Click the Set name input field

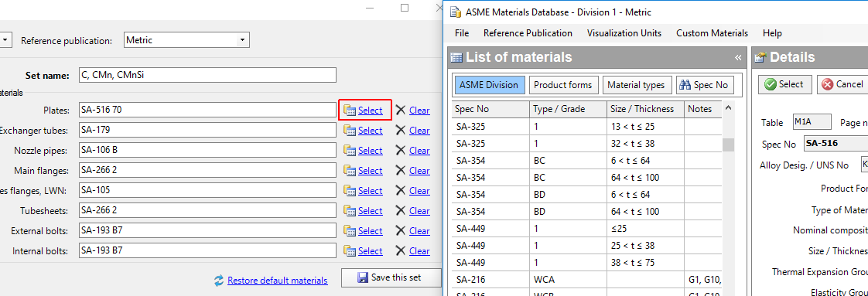(207, 75)
